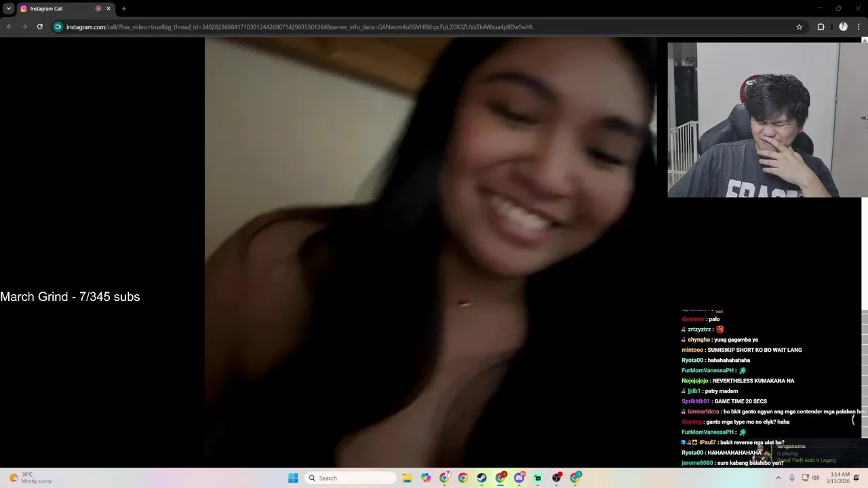This screenshot has height=488, width=868.
Task: Open the green app icon on the taskbar
Action: [x=538, y=478]
